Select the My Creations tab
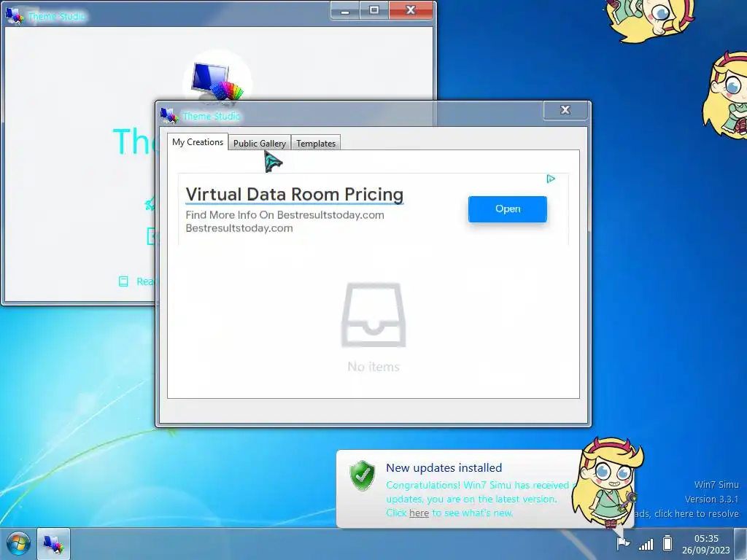Image resolution: width=747 pixels, height=560 pixels. pyautogui.click(x=198, y=142)
